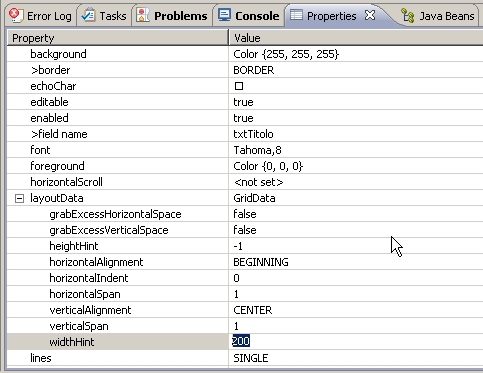The image size is (483, 373).
Task: Select grabExcessHorizontalSpace property
Action: click(115, 214)
